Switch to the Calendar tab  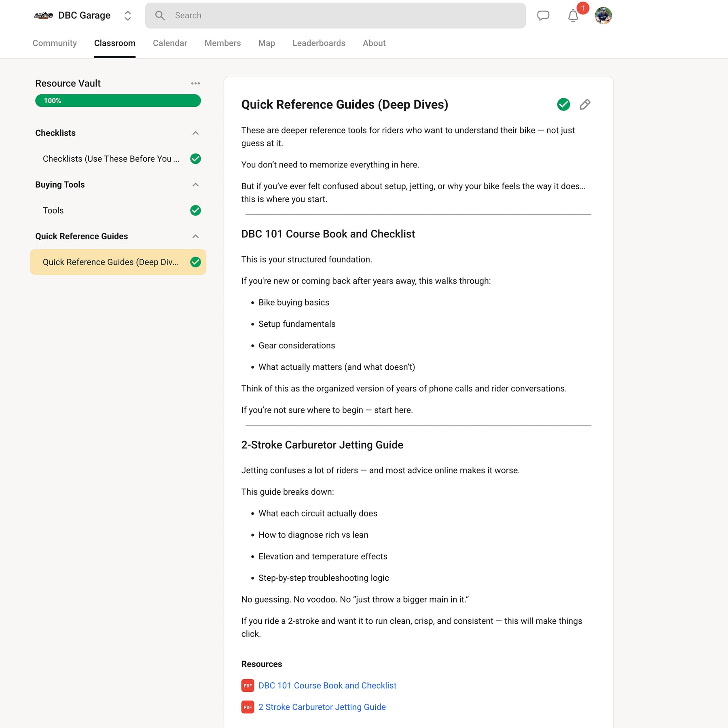point(170,43)
